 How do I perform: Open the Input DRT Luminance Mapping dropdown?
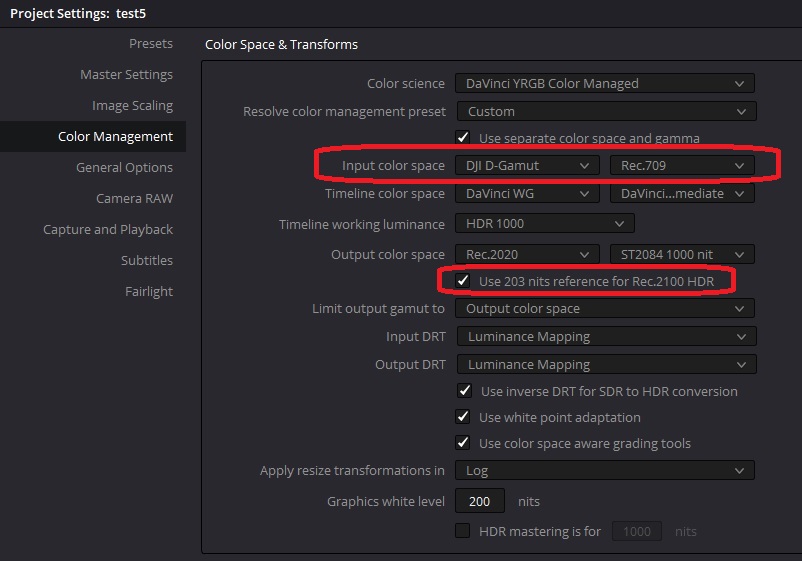(x=606, y=336)
